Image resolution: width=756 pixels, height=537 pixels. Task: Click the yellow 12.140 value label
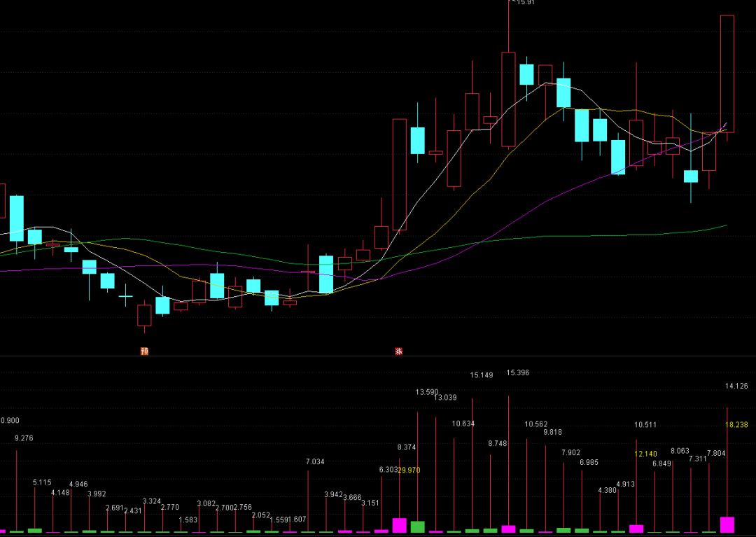click(646, 454)
